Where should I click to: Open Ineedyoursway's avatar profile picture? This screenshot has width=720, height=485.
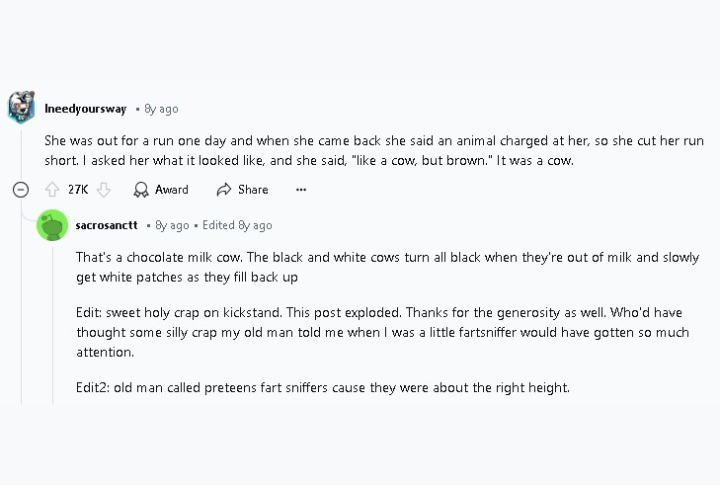point(22,107)
